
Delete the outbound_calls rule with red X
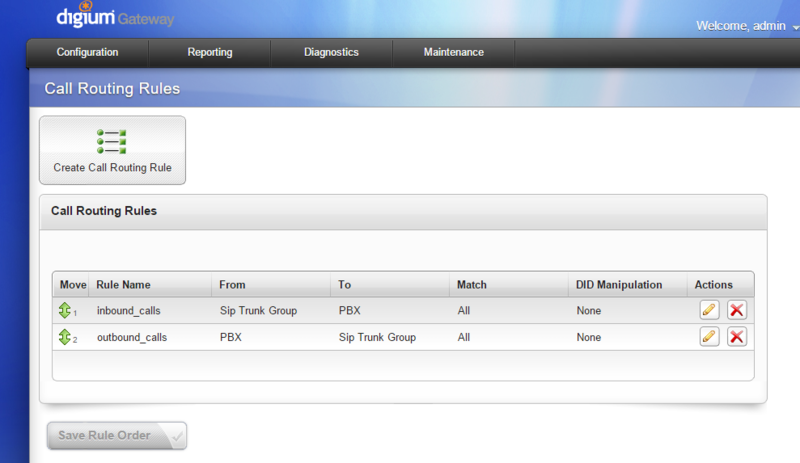point(737,337)
